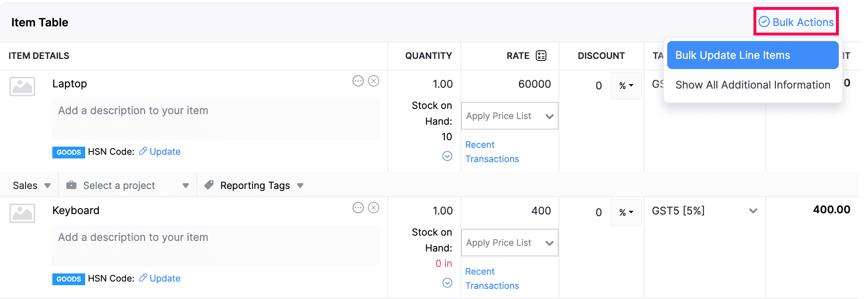Open more options icon for Keyboard row
This screenshot has height=299, width=868.
point(358,208)
